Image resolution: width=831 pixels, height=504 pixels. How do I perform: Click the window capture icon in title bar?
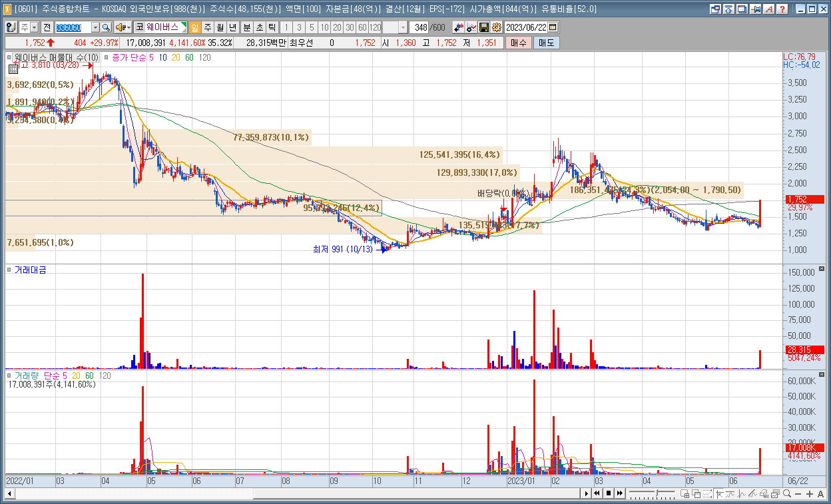click(742, 9)
